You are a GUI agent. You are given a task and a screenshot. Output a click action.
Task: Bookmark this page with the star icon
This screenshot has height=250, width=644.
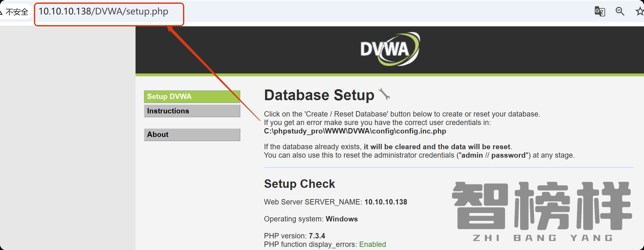640,12
